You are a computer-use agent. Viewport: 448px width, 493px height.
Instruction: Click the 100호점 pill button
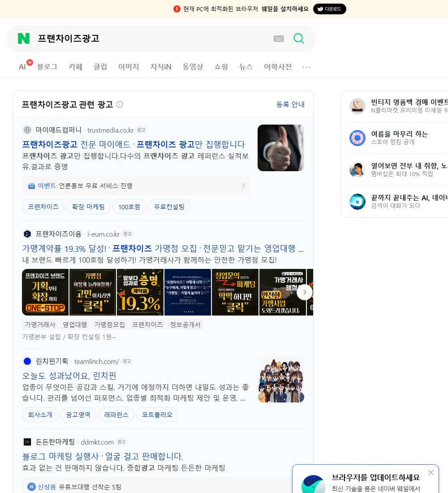[x=129, y=207]
